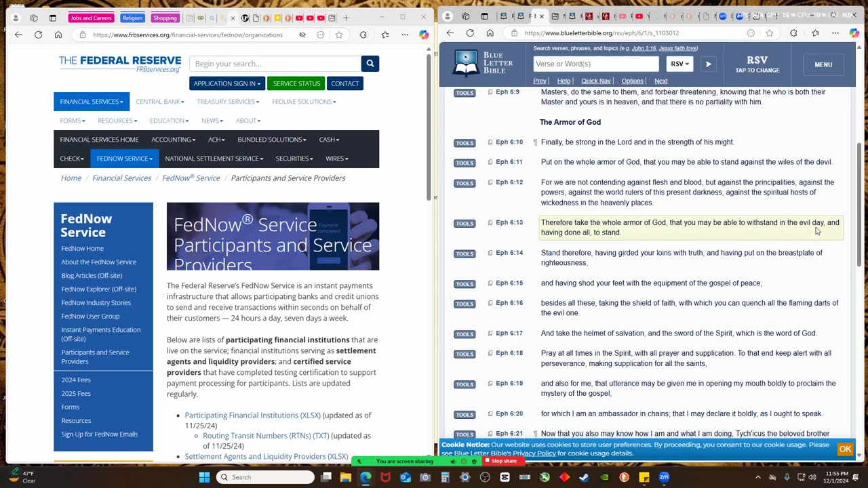Click the copy icon next to Eph 6:14
The height and width of the screenshot is (488, 868).
490,253
